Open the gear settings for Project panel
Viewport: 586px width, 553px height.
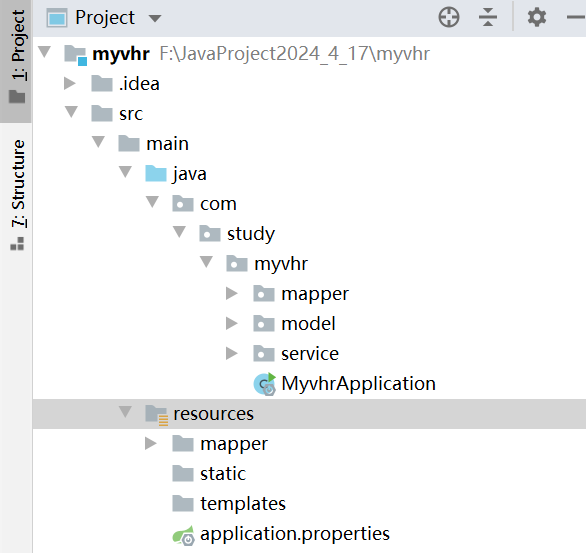(x=537, y=18)
